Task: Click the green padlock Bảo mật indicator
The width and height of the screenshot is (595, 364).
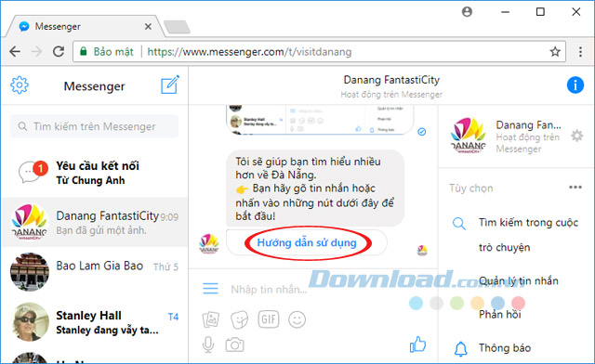Action: pyautogui.click(x=107, y=52)
